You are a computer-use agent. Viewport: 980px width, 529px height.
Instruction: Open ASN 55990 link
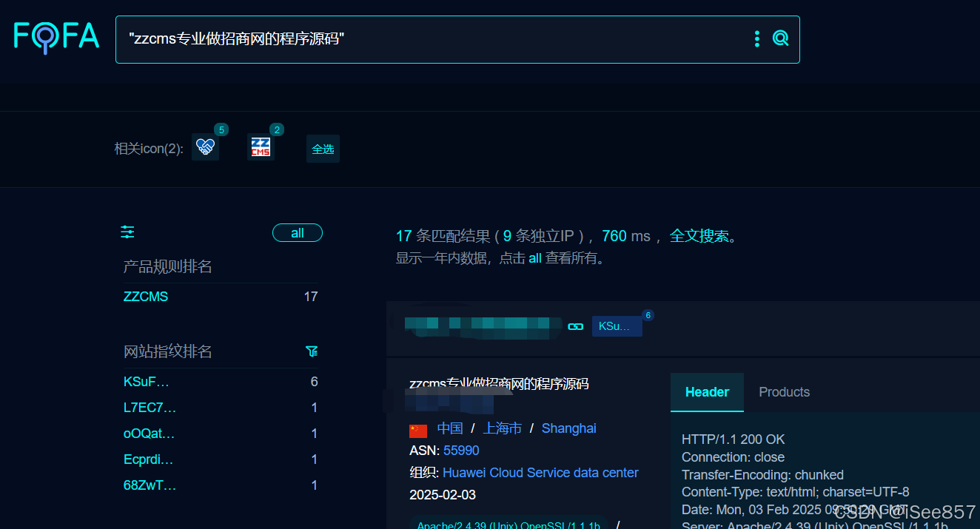pyautogui.click(x=461, y=451)
